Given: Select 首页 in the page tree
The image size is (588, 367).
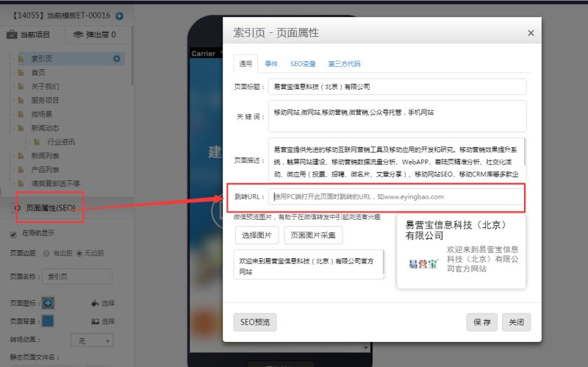Looking at the screenshot, I should [38, 72].
